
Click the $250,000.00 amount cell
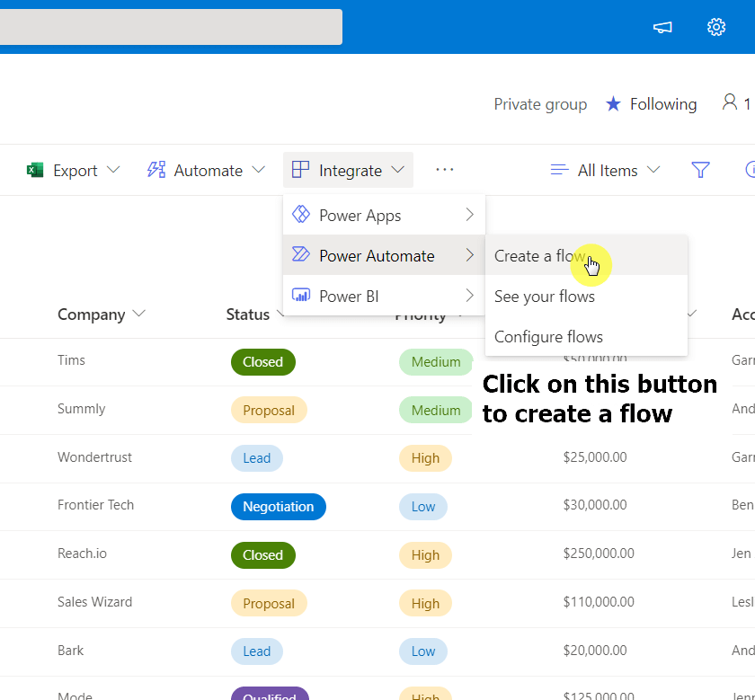point(599,554)
